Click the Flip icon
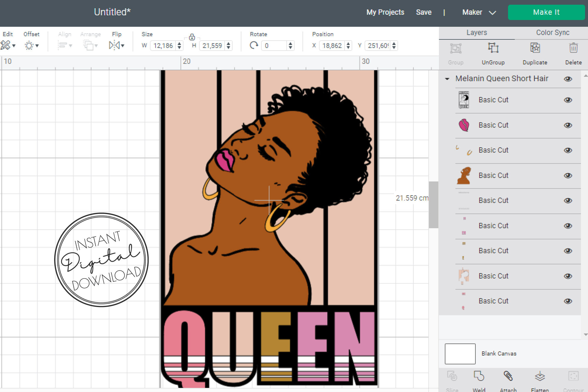Image resolution: width=588 pixels, height=392 pixels. point(114,45)
